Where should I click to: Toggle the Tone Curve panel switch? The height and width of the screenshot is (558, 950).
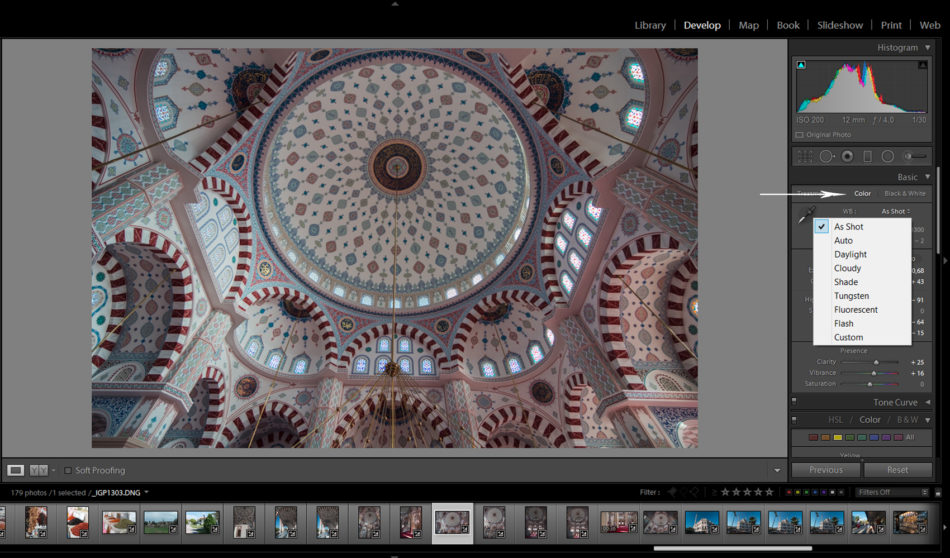tap(794, 402)
